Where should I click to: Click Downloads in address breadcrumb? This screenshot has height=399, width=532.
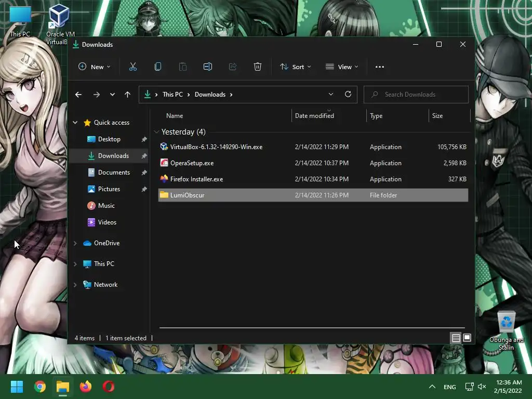click(x=210, y=95)
